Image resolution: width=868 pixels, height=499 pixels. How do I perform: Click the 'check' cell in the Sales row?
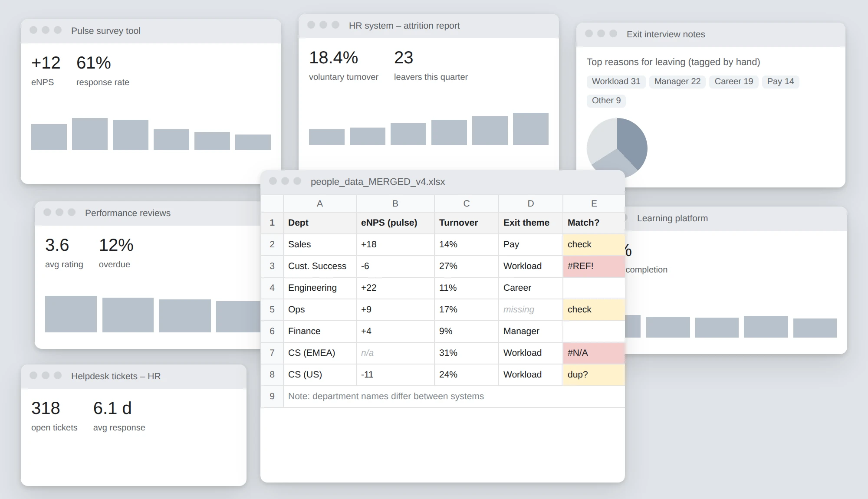[594, 244]
